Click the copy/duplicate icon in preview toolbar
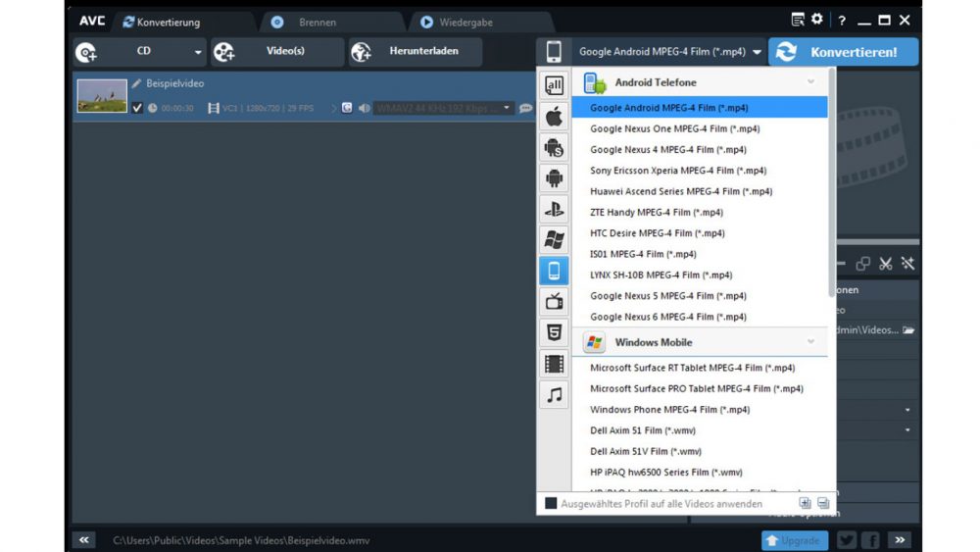Viewport: 980px width, 552px height. click(863, 264)
